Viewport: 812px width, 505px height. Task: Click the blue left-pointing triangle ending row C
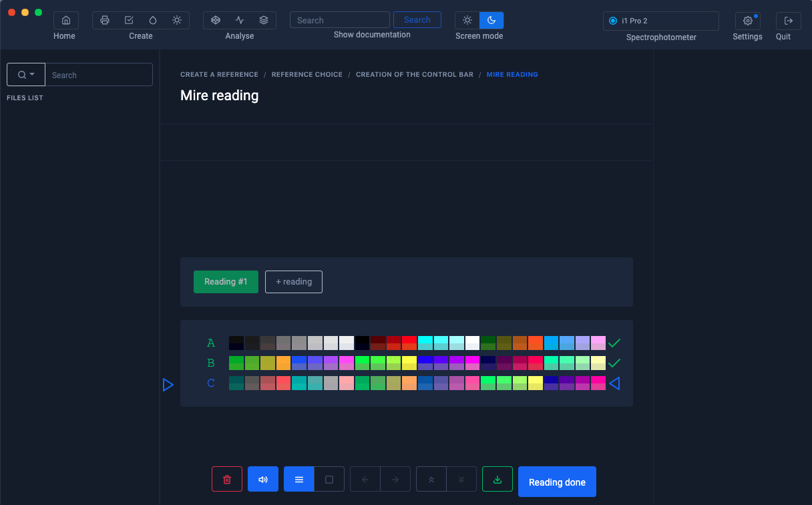tap(614, 383)
